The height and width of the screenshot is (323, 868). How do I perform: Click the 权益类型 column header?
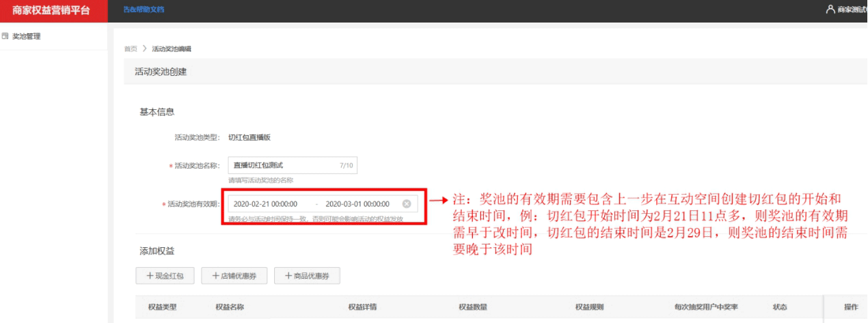pos(162,307)
